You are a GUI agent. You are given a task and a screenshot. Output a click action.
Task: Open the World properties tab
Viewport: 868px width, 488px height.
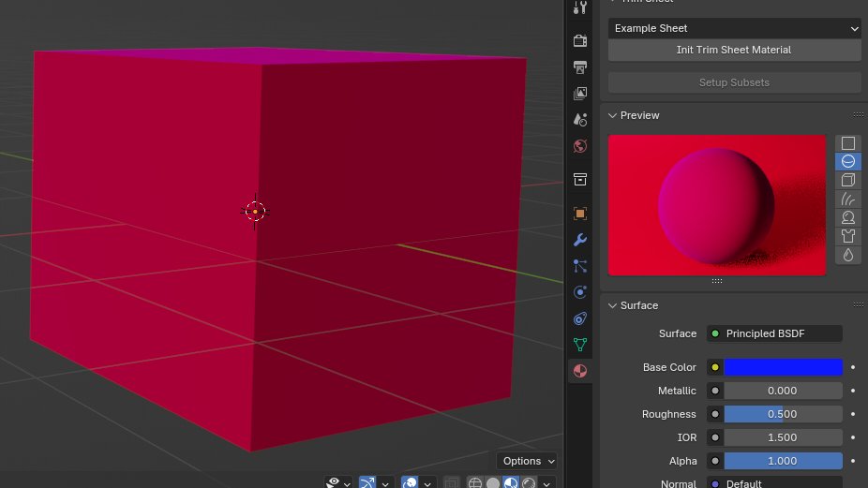coord(579,146)
